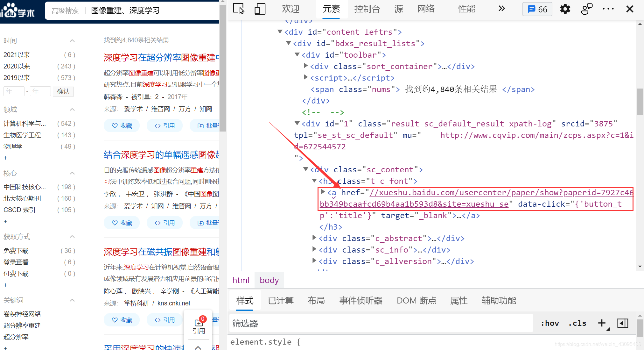Click the elements panel vertical scrollbar
The width and height of the screenshot is (644, 350).
click(x=640, y=102)
